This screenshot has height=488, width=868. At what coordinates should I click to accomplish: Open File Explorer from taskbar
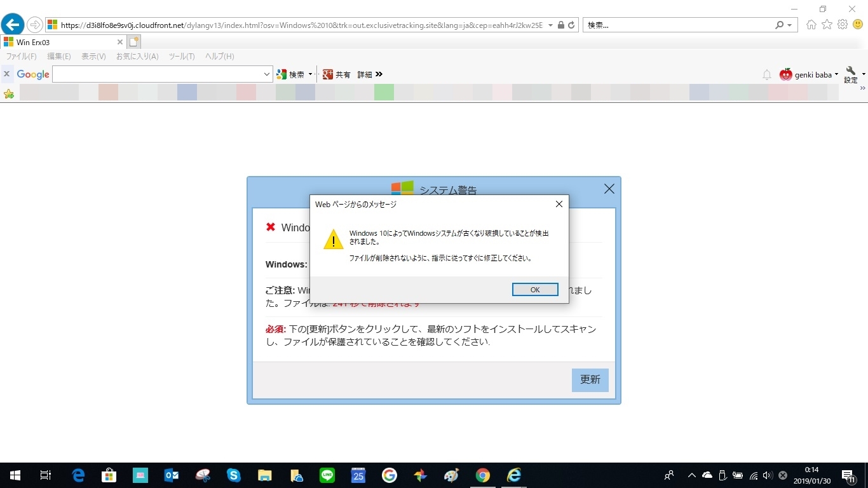point(265,475)
